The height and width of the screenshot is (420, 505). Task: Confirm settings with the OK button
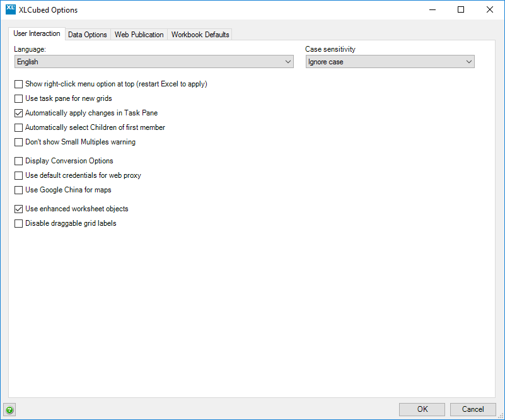(422, 409)
